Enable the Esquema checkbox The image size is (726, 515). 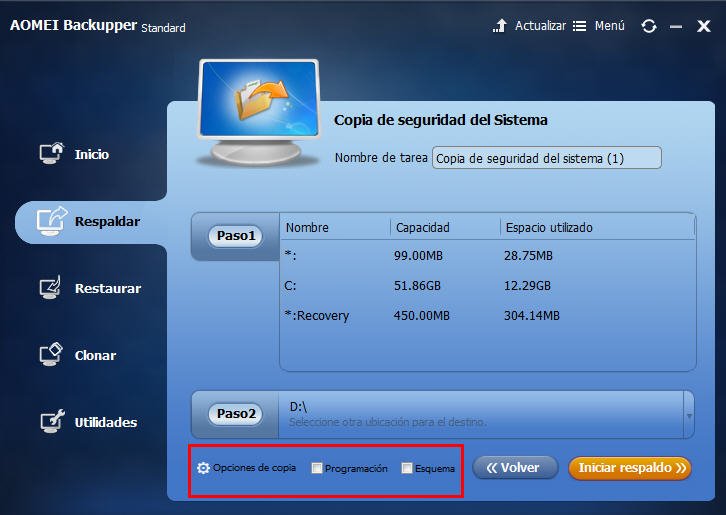pyautogui.click(x=407, y=468)
